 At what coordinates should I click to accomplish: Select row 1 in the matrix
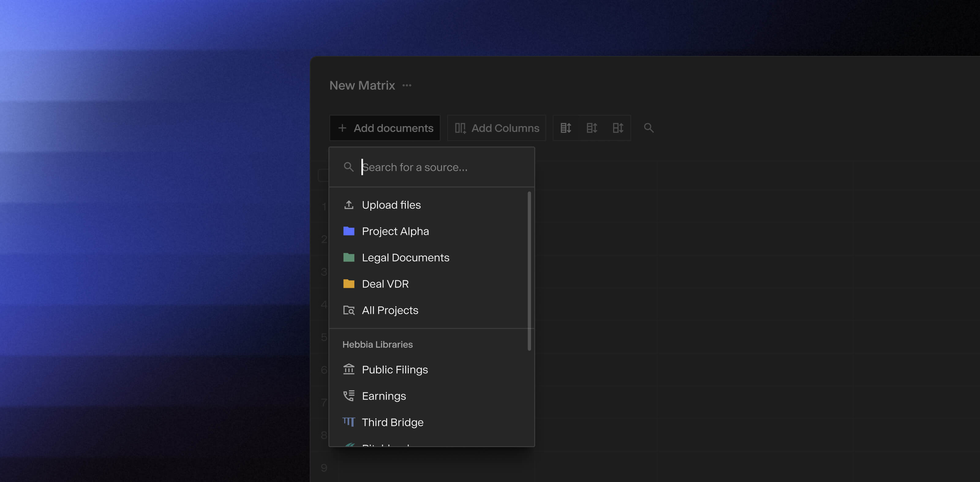[x=324, y=206]
